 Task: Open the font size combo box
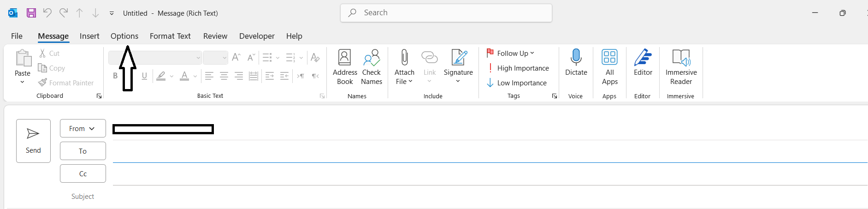(x=215, y=58)
